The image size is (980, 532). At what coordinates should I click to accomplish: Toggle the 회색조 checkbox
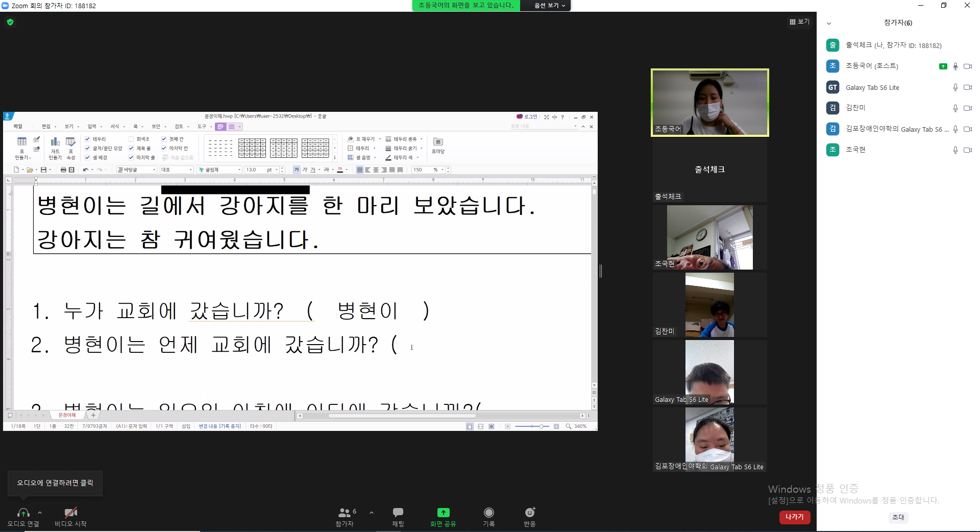(x=131, y=139)
